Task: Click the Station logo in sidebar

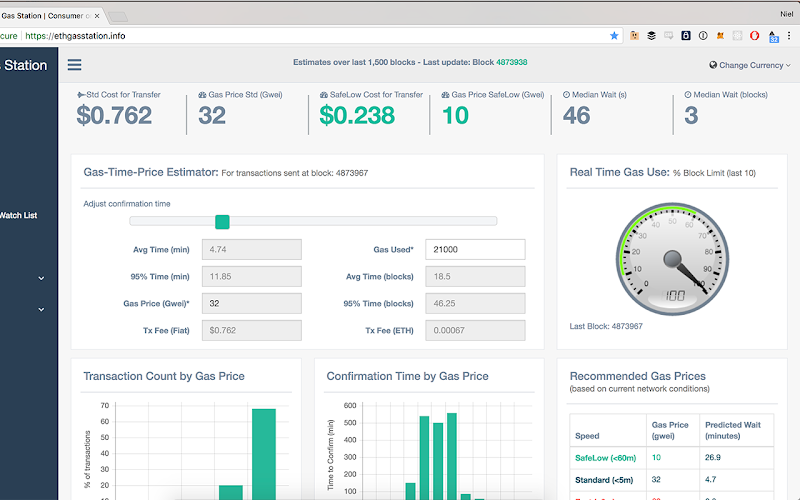Action: point(24,65)
